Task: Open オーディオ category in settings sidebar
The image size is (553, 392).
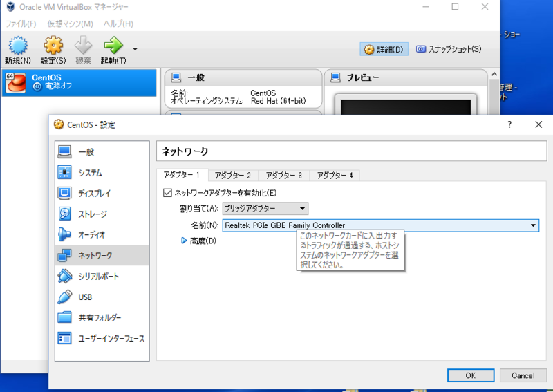Action: point(102,234)
